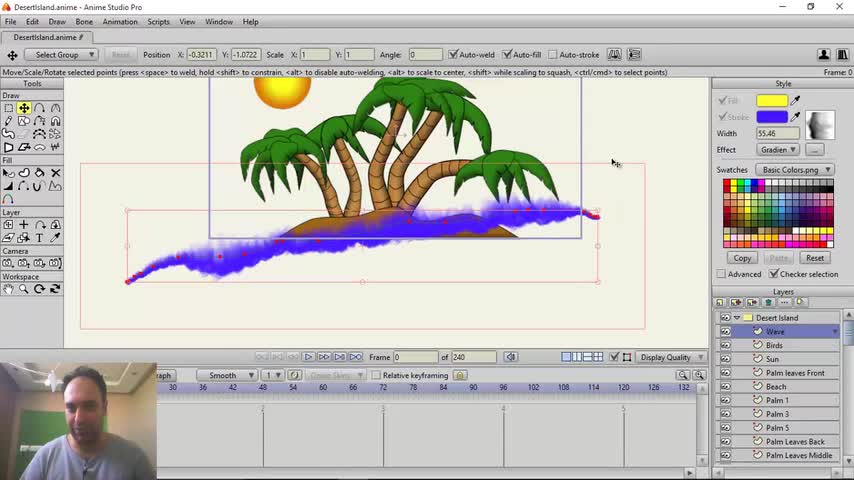Click the New Layer icon in Layers panel
854x480 pixels.
pos(720,302)
